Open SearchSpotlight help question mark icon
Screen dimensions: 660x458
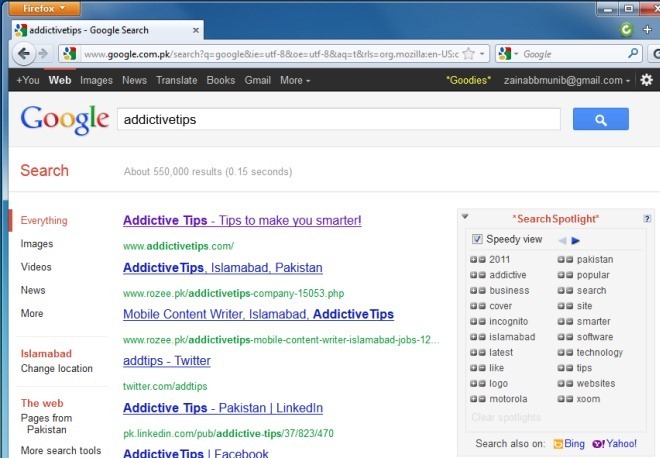coord(647,218)
